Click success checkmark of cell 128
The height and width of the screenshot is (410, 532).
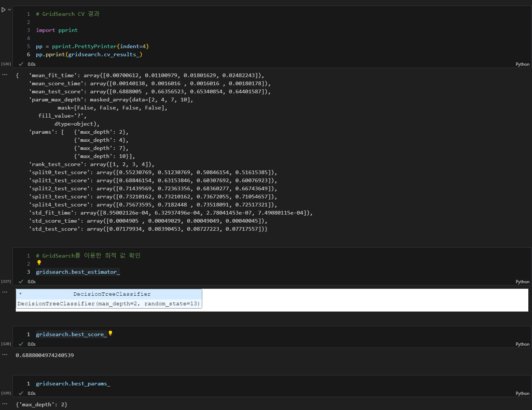21,344
